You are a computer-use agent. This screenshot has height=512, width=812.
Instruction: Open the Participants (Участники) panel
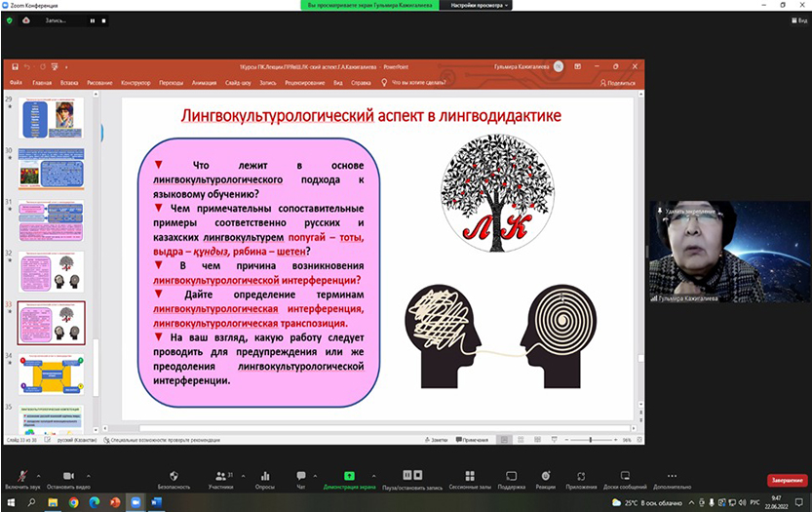[219, 474]
